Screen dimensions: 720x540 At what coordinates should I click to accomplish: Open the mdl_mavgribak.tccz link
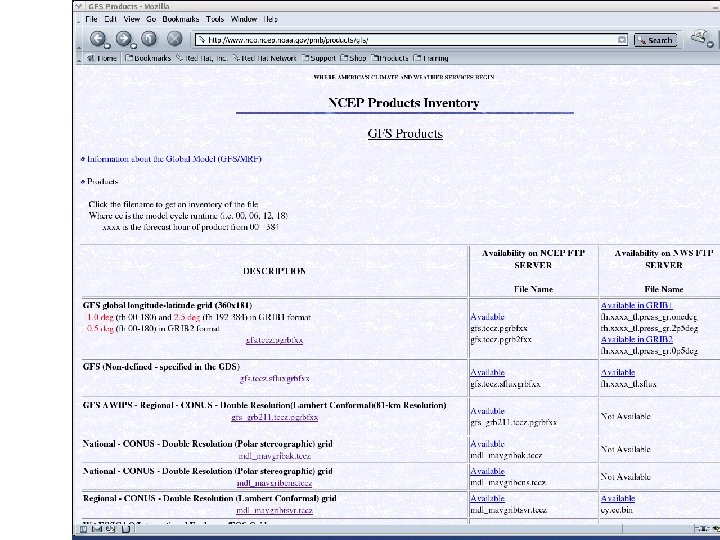tap(274, 456)
